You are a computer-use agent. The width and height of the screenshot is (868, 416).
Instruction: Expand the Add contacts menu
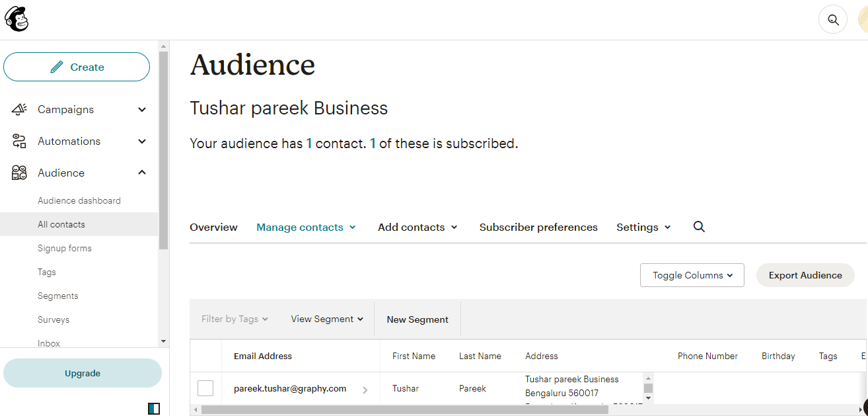point(417,227)
